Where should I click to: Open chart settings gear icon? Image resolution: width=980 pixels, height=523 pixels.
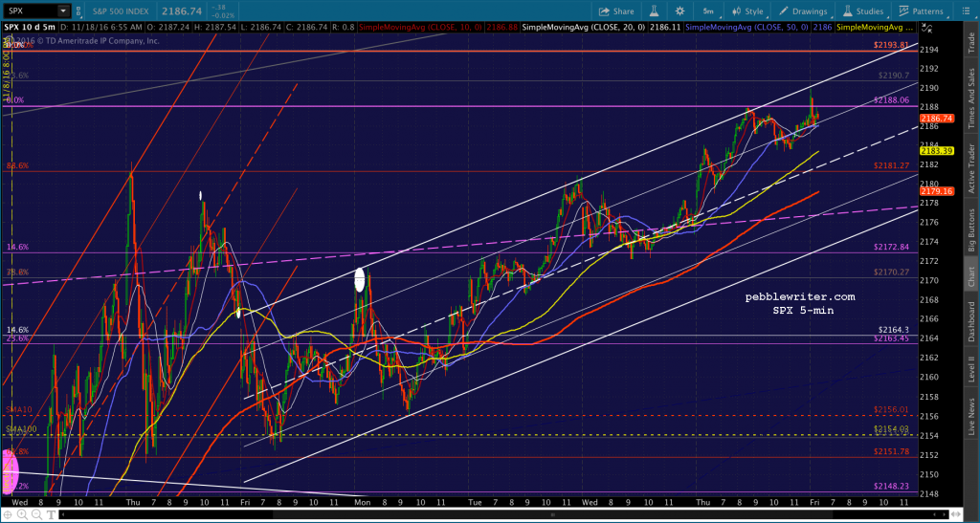pyautogui.click(x=680, y=11)
